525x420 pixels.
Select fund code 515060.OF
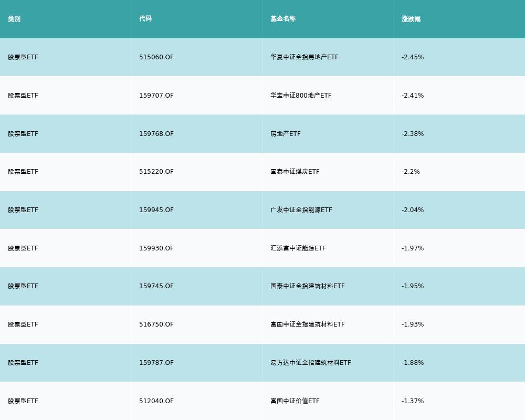click(156, 57)
